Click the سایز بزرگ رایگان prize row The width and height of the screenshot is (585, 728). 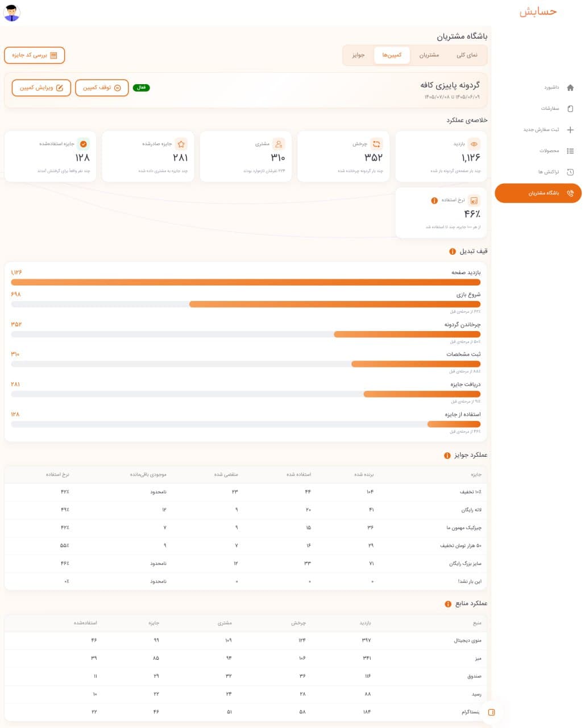tap(246, 564)
